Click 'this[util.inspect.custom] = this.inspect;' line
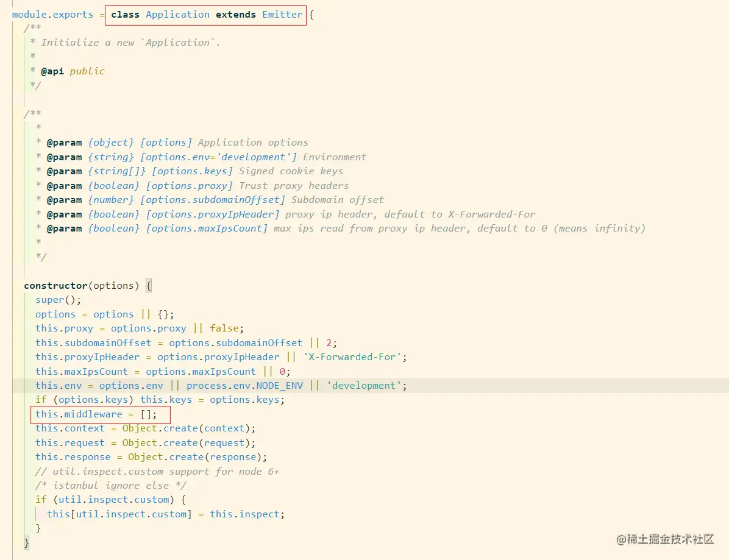Image resolution: width=729 pixels, height=560 pixels. point(166,514)
